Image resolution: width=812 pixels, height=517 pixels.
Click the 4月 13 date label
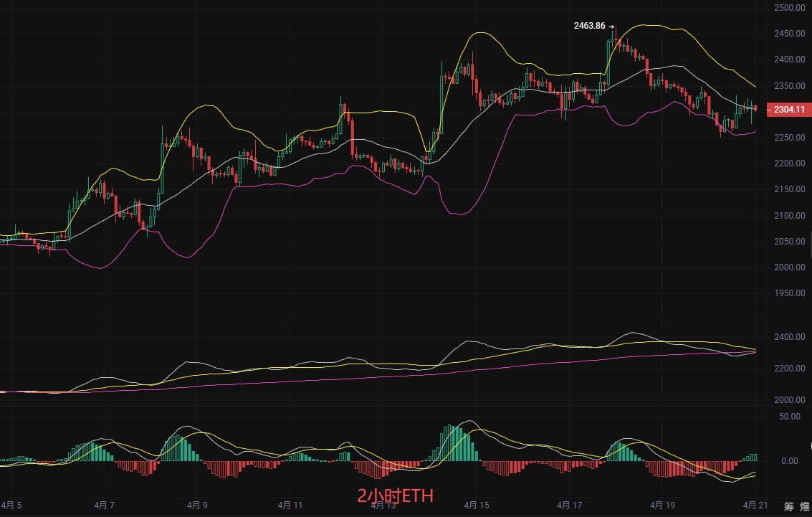coord(383,506)
